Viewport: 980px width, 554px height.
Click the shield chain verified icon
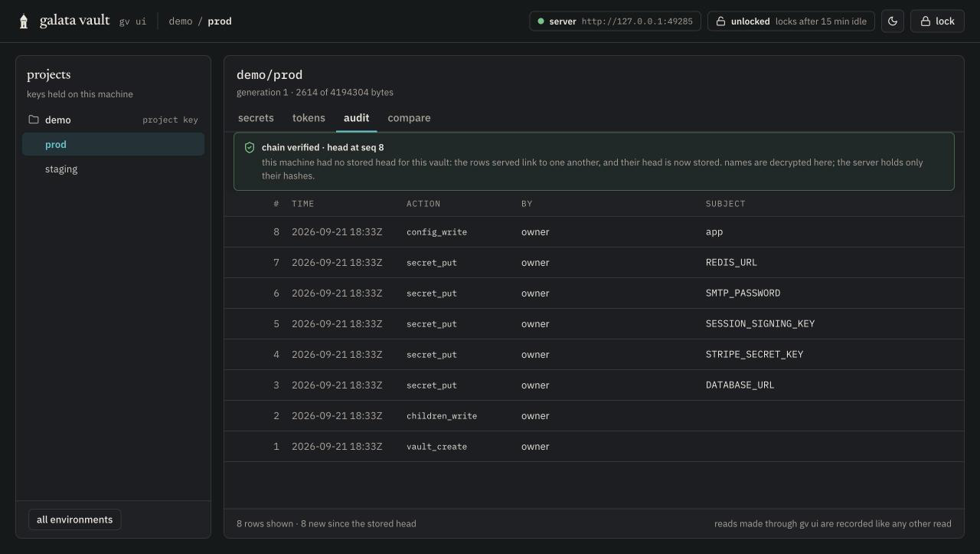point(250,147)
